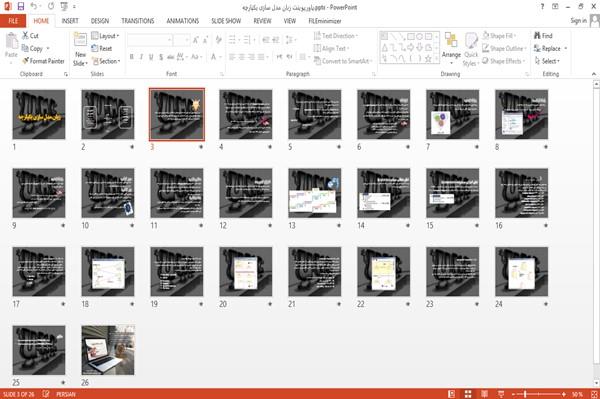
Task: Toggle Italic formatting button
Action: [x=141, y=57]
